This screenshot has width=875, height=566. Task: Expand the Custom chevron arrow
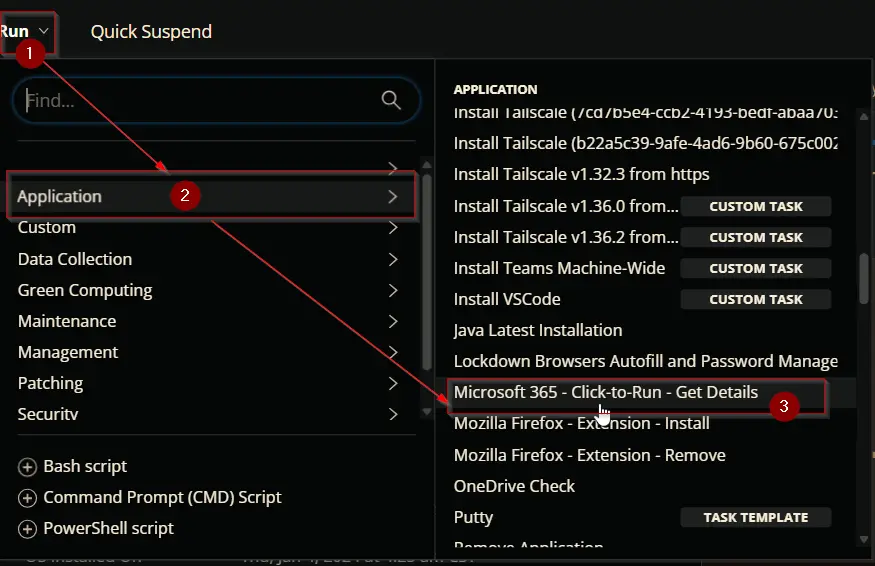(393, 228)
